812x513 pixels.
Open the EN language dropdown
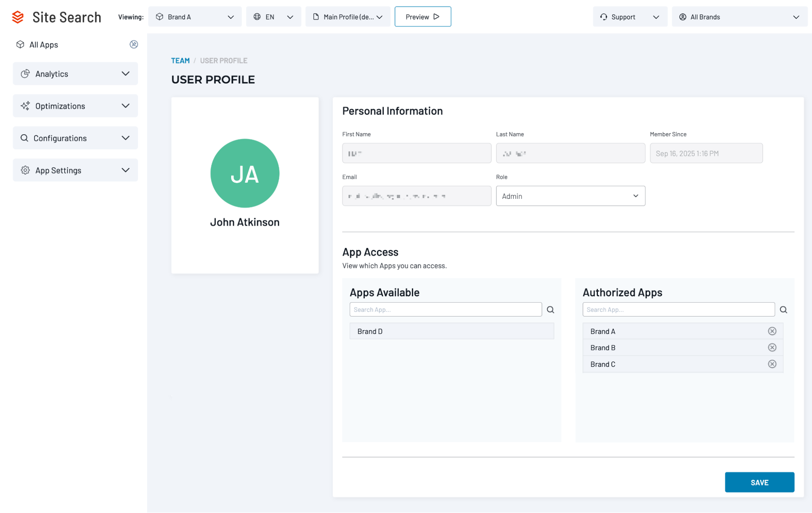pyautogui.click(x=274, y=17)
